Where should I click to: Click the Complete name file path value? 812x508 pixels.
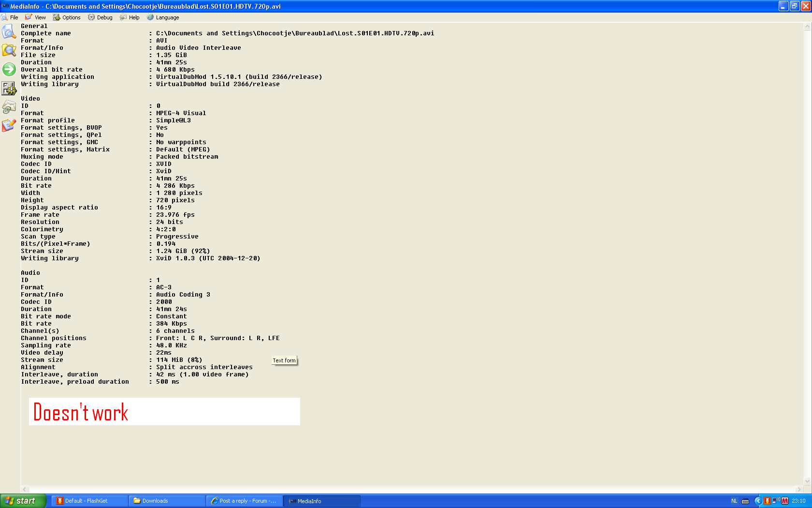295,33
